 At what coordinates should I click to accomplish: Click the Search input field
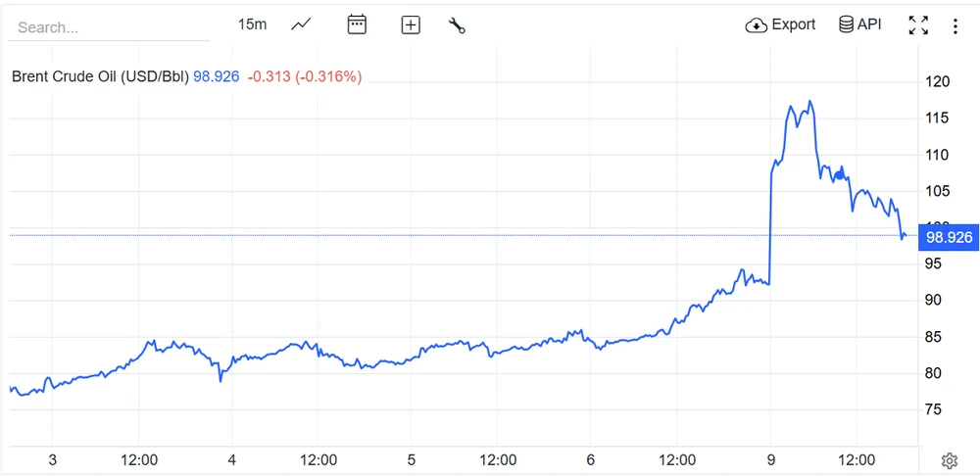[108, 27]
